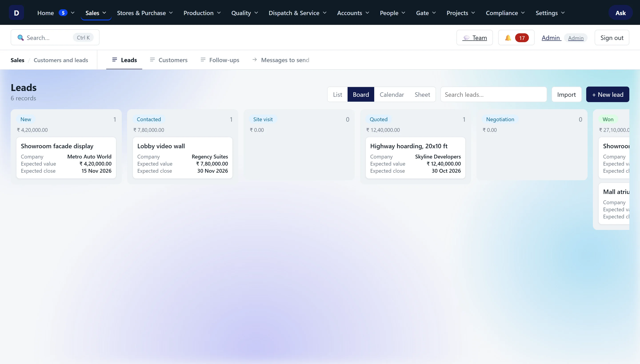640x364 pixels.
Task: Click the Messages to send arrow icon
Action: coord(254,59)
